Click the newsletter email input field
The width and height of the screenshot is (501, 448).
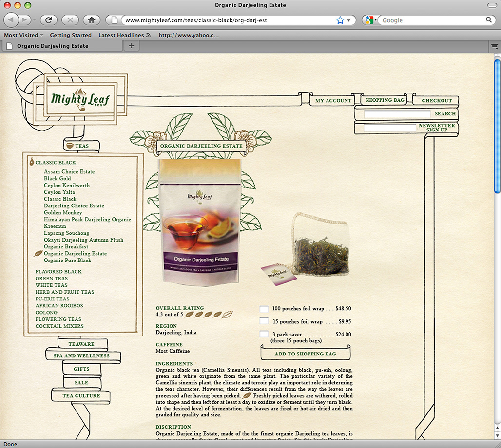click(390, 128)
